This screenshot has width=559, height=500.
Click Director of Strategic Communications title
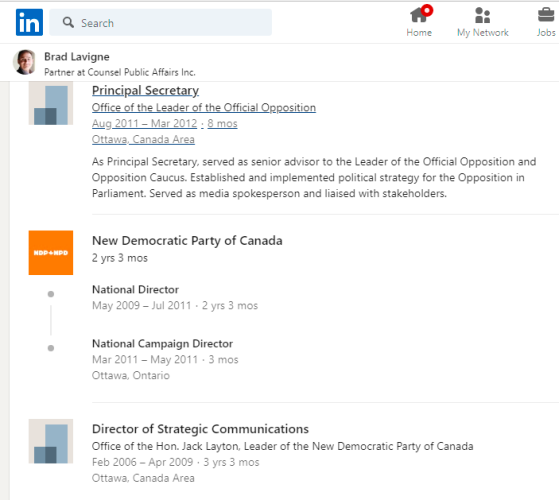click(200, 429)
